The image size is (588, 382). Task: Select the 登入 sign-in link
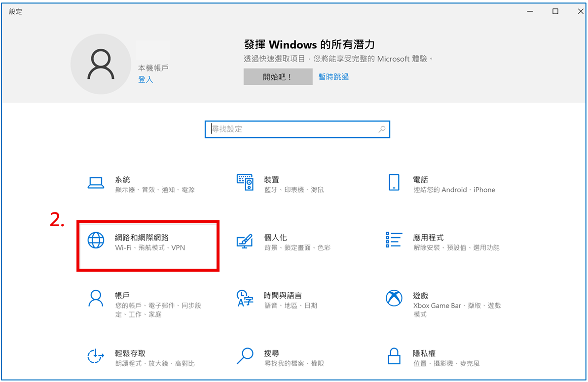click(x=146, y=79)
